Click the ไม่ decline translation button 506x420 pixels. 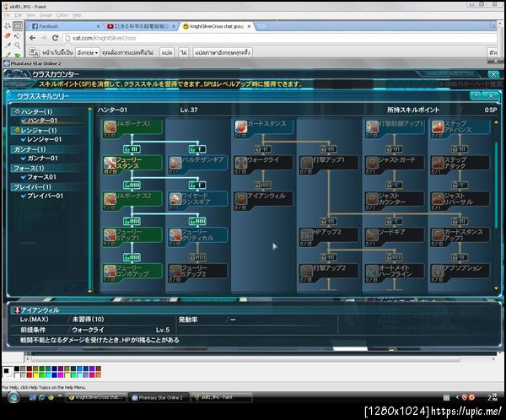(184, 52)
